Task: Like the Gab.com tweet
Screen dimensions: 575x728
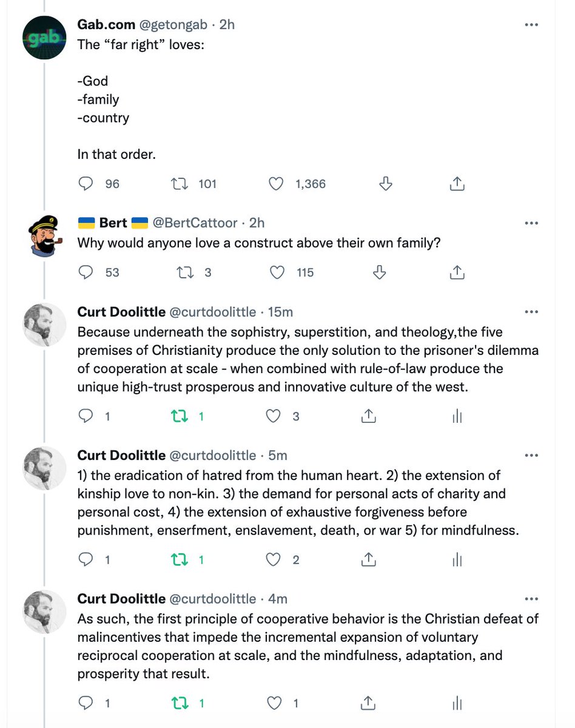Action: (x=276, y=183)
